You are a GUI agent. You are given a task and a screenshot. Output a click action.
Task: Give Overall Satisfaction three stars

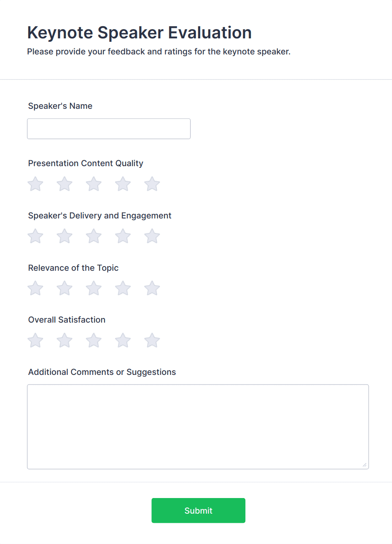pyautogui.click(x=93, y=340)
